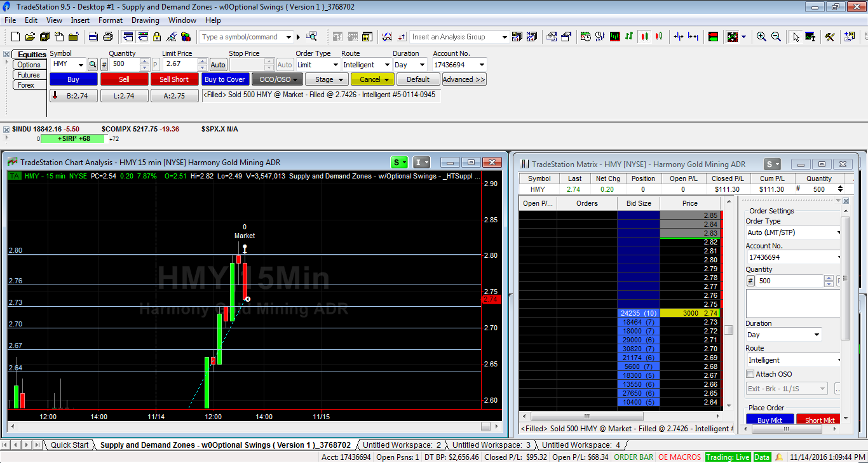Select the Options order bar tab

click(29, 65)
